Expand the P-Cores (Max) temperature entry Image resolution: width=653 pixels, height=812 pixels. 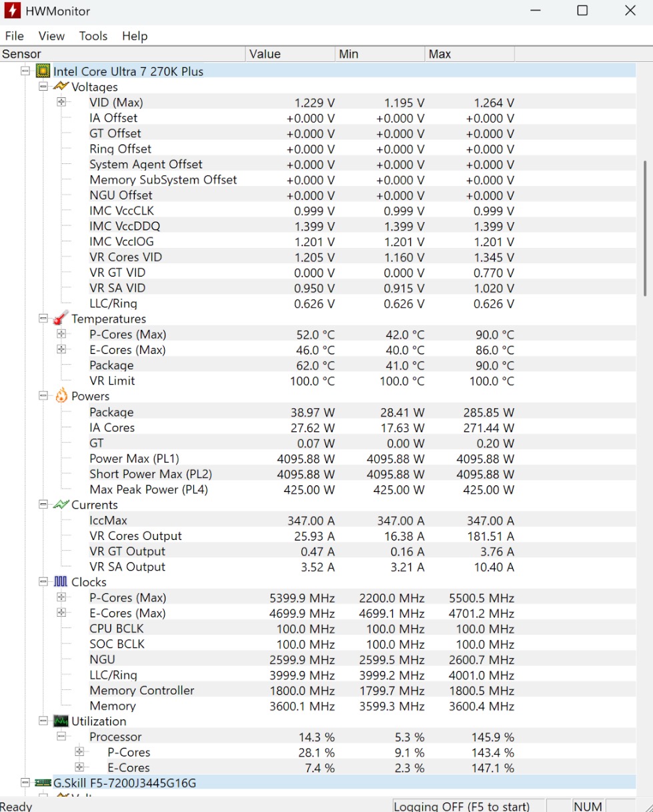(x=61, y=334)
